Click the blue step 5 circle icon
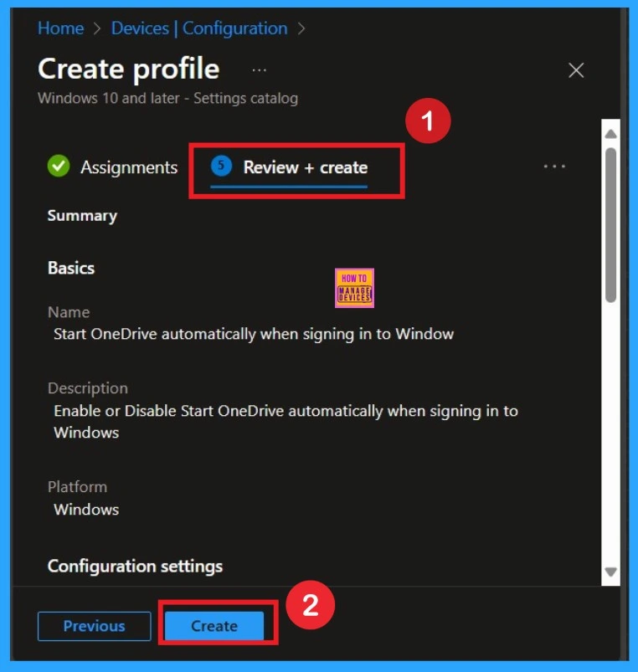 (221, 166)
